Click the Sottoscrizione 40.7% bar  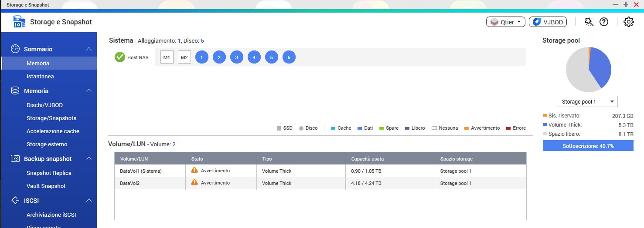coord(588,146)
